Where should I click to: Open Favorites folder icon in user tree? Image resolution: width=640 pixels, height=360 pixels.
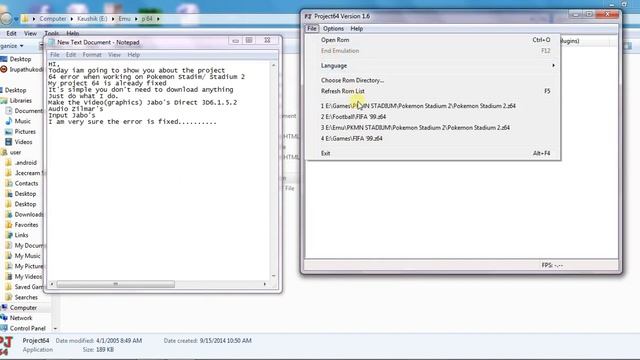point(9,225)
